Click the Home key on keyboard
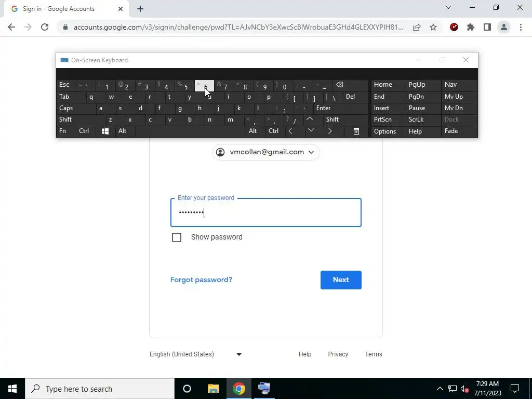Viewport: 532px width, 399px height. pos(388,85)
